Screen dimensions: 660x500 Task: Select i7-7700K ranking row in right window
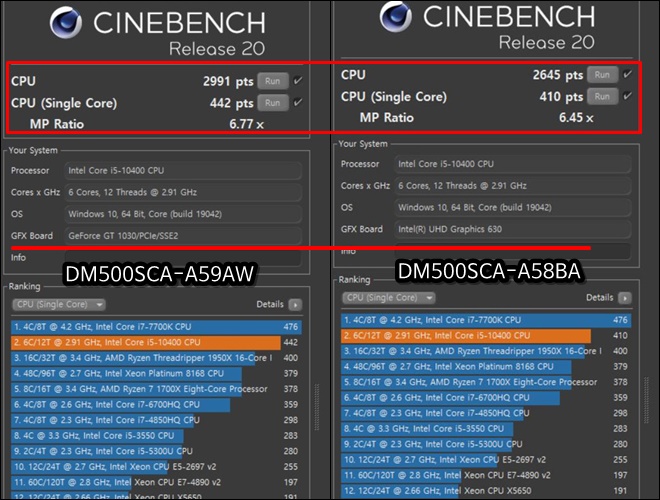coord(486,320)
